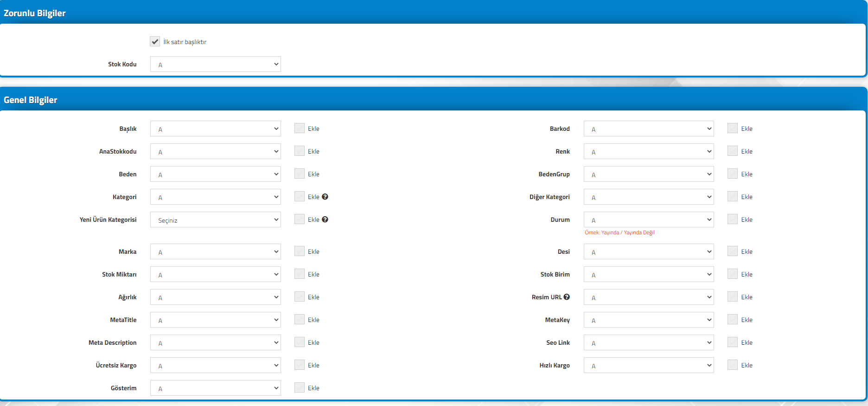Viewport: 868px width, 406px height.
Task: Check the Ekle box for Ağırlık
Action: click(x=300, y=296)
